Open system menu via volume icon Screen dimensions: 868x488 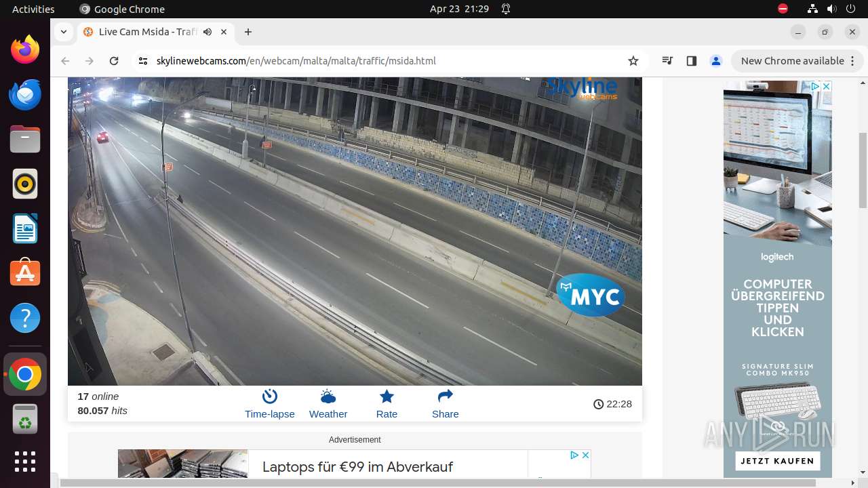click(832, 9)
